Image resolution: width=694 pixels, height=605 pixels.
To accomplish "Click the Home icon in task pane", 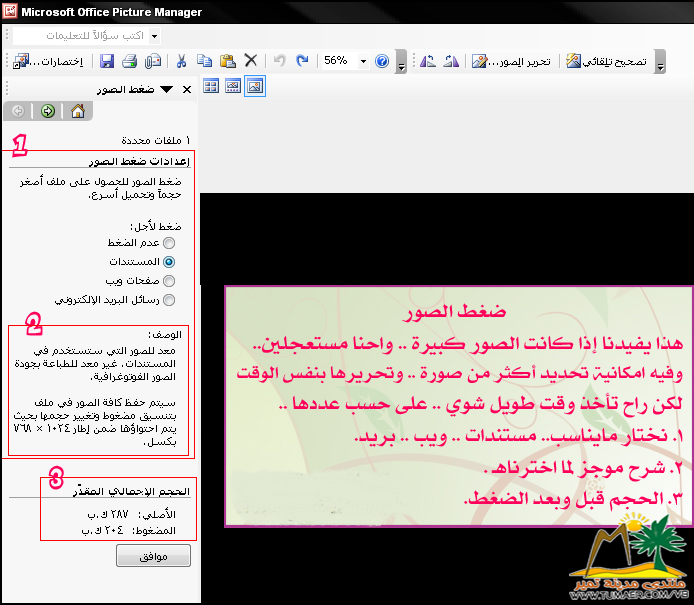I will click(78, 111).
